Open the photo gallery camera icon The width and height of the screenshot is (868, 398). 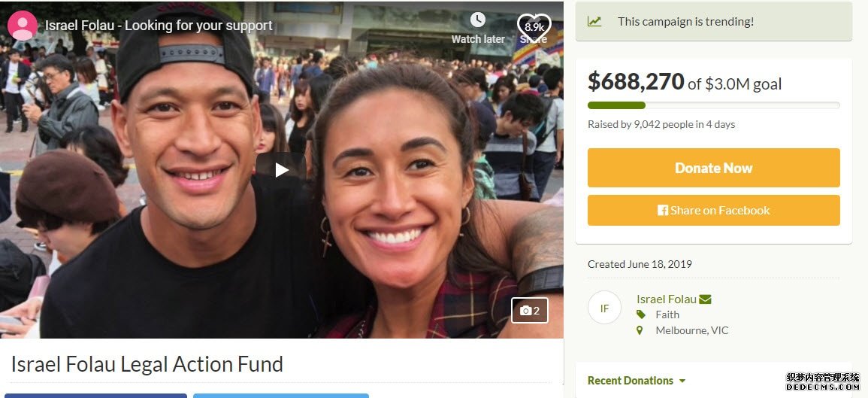(x=530, y=311)
